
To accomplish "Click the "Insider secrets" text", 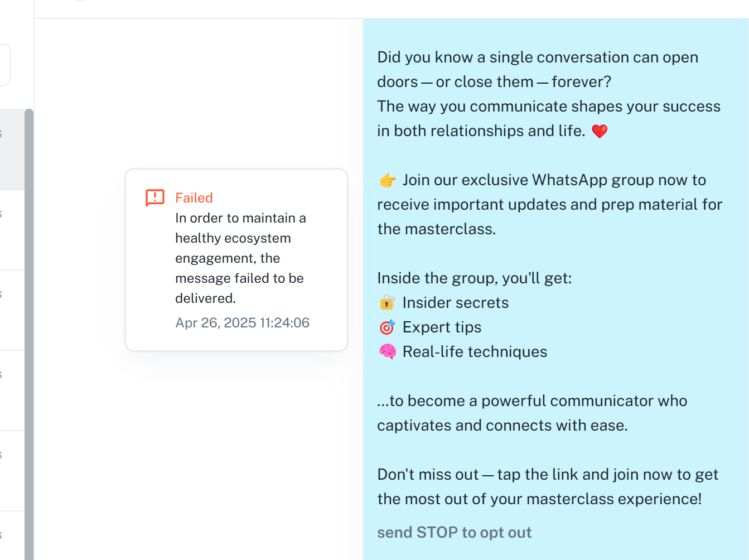I will tap(456, 303).
